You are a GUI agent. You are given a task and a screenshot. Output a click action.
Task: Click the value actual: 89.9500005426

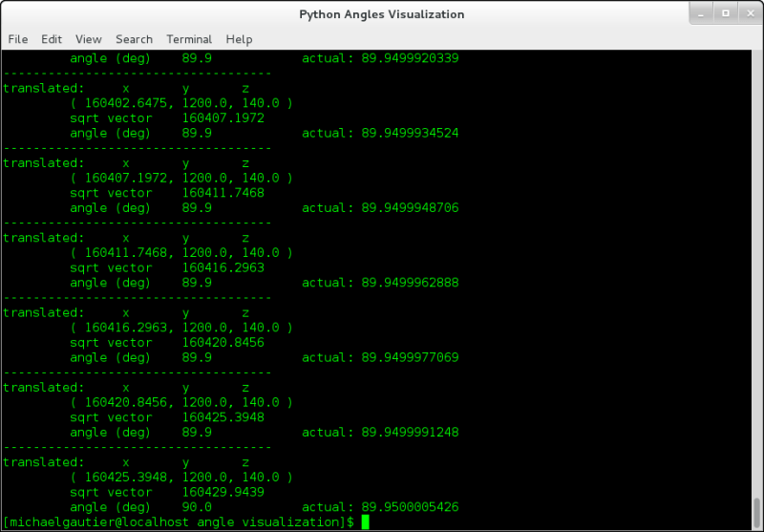(x=380, y=507)
